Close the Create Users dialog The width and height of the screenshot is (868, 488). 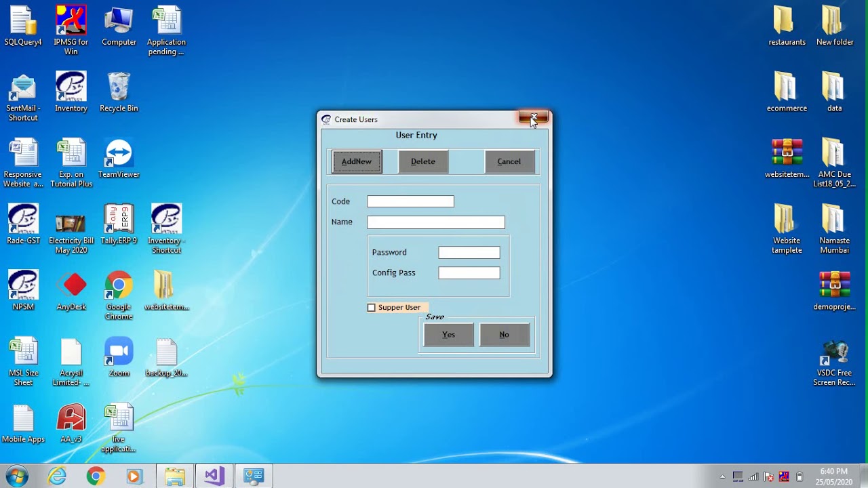click(533, 118)
